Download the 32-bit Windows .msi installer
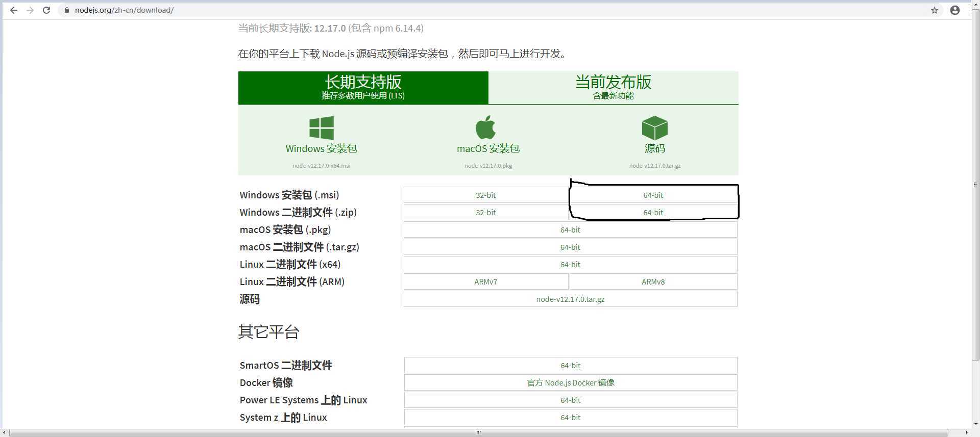Screen dimensions: 980x437 pos(486,195)
